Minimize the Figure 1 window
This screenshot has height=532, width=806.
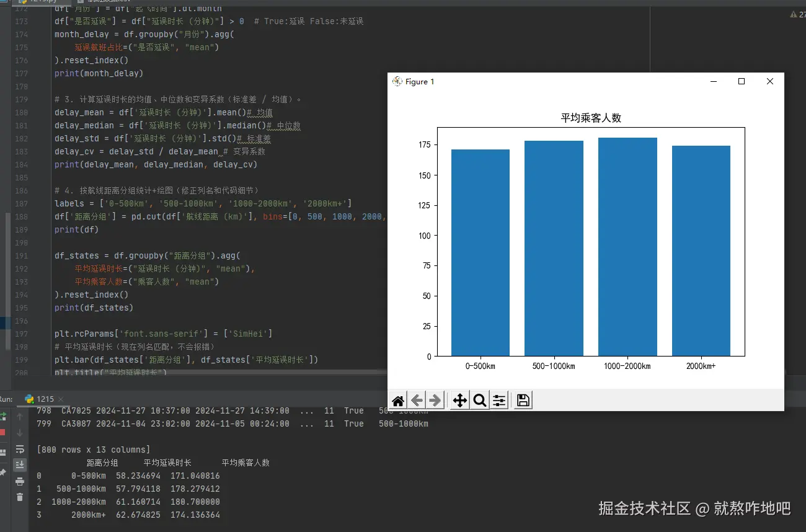(x=714, y=81)
